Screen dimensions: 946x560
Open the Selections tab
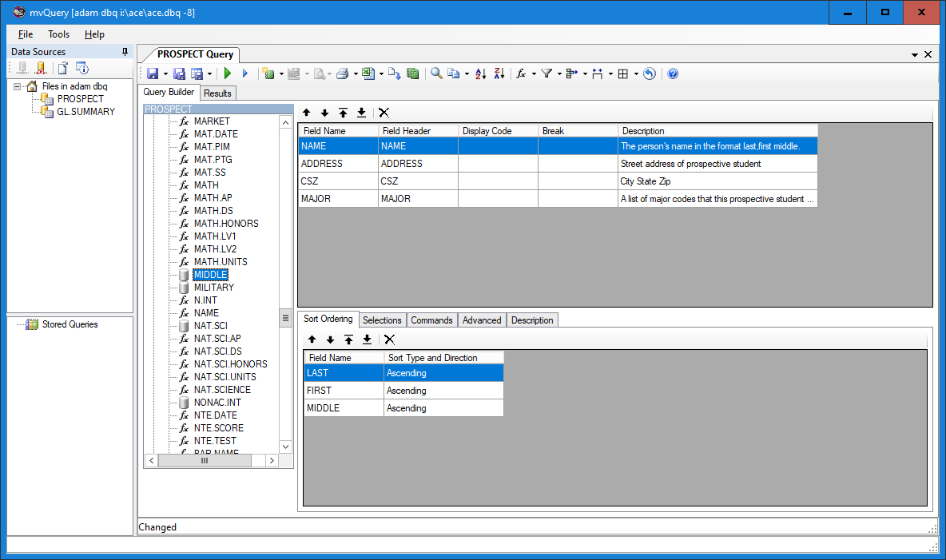[x=382, y=320]
